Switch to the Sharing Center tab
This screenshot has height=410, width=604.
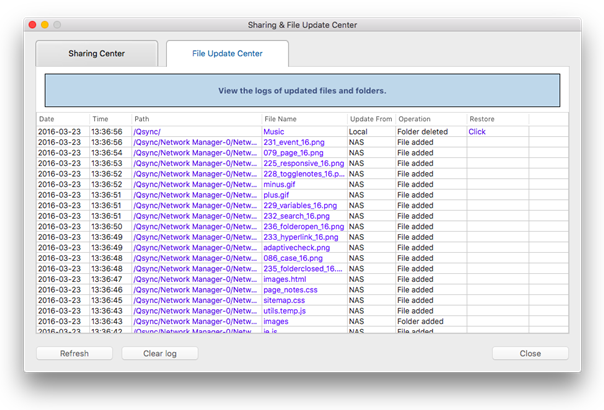coord(97,54)
